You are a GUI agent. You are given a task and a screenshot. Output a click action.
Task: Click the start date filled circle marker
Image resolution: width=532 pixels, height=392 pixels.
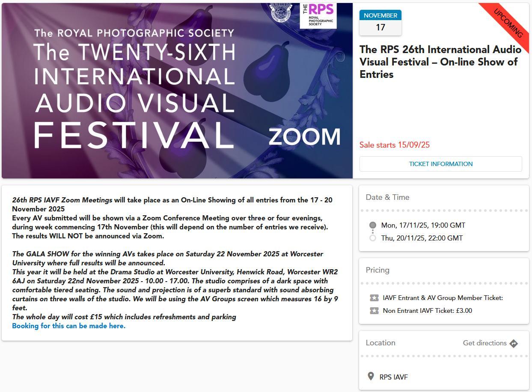pyautogui.click(x=373, y=225)
